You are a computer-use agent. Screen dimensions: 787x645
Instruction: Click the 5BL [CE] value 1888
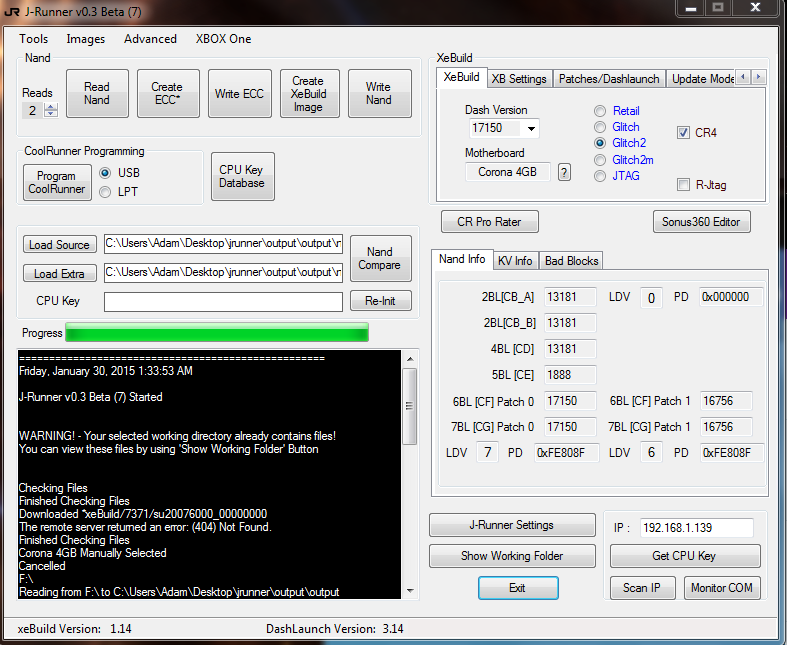pos(570,375)
